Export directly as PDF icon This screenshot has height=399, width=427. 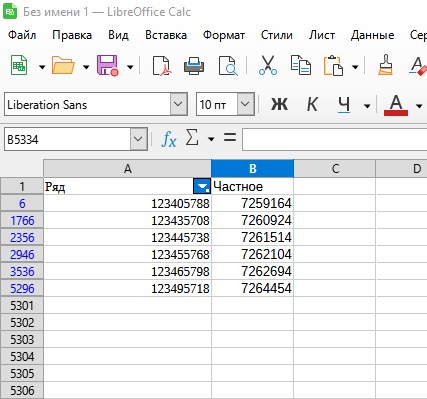161,66
